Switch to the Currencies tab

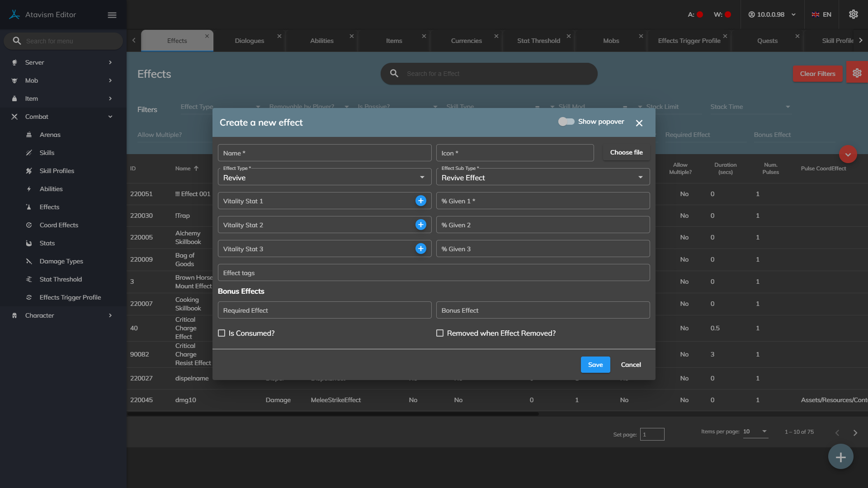[x=466, y=41]
